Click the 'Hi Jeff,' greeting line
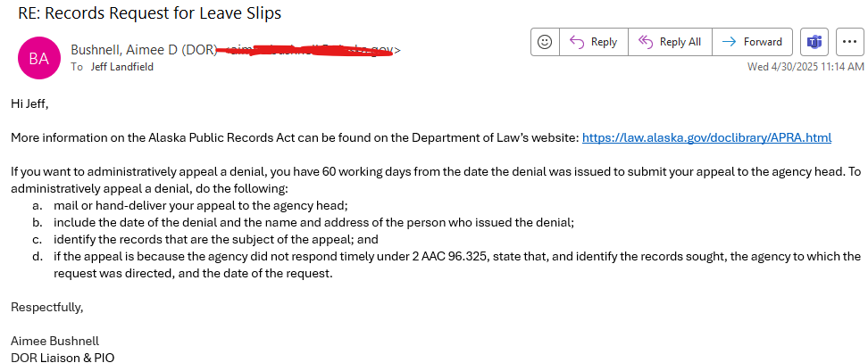This screenshot has width=868, height=363. (29, 103)
